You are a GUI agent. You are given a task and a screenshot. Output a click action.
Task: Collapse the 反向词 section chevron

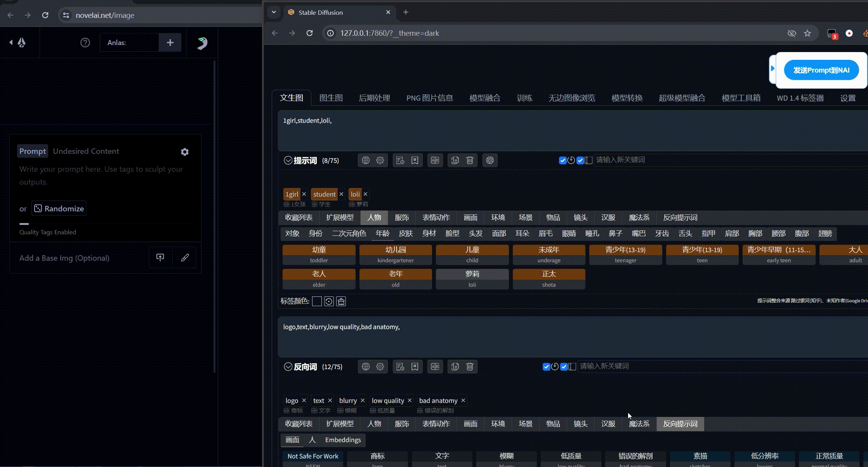click(x=288, y=367)
